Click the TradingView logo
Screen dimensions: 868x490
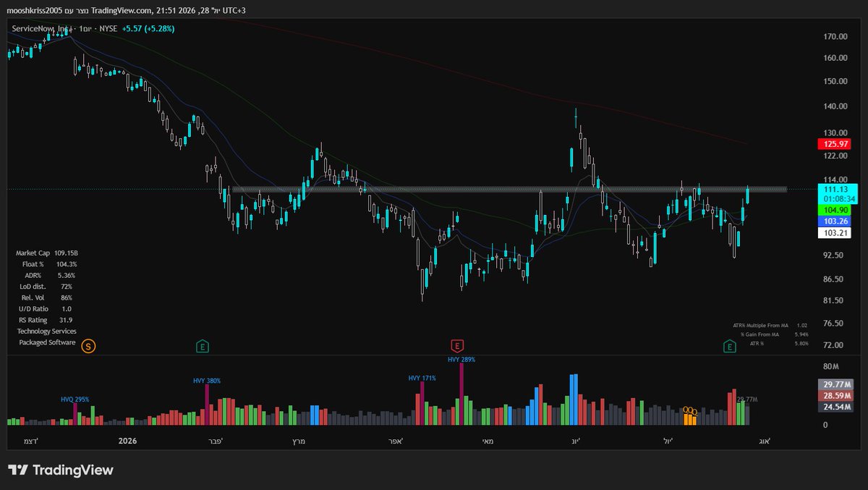(61, 470)
